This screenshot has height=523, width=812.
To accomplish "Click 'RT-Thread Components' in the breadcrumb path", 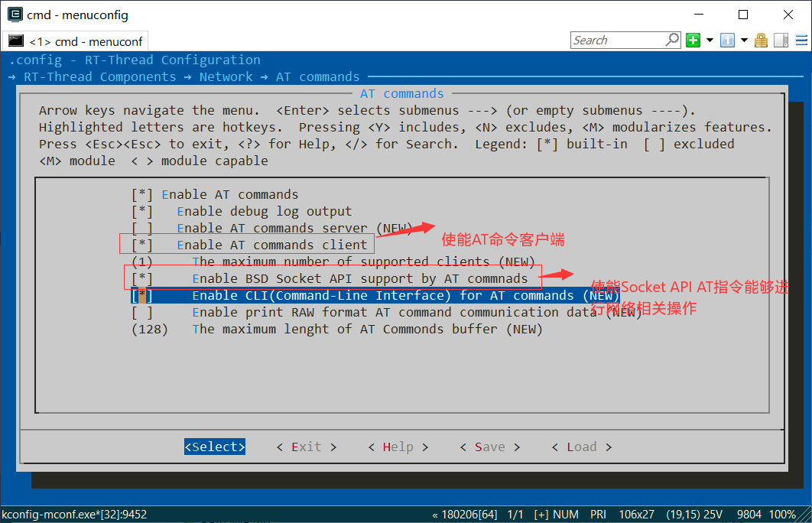I will coord(100,77).
